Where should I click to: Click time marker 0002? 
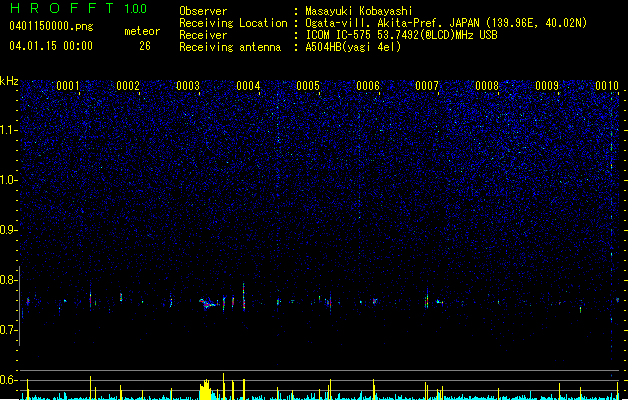pyautogui.click(x=128, y=86)
